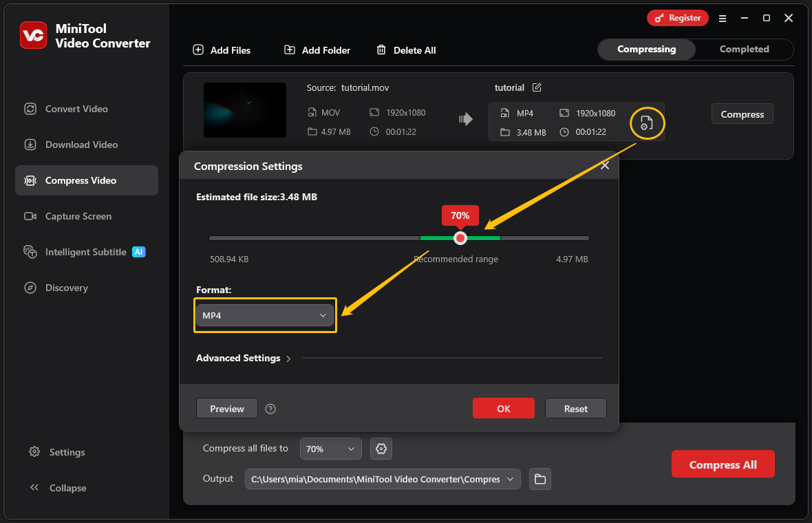This screenshot has width=812, height=523.
Task: Confirm settings with the OK button
Action: [x=503, y=408]
